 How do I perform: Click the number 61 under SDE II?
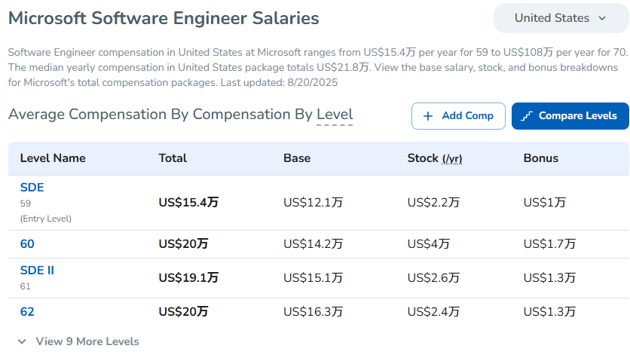[26, 286]
